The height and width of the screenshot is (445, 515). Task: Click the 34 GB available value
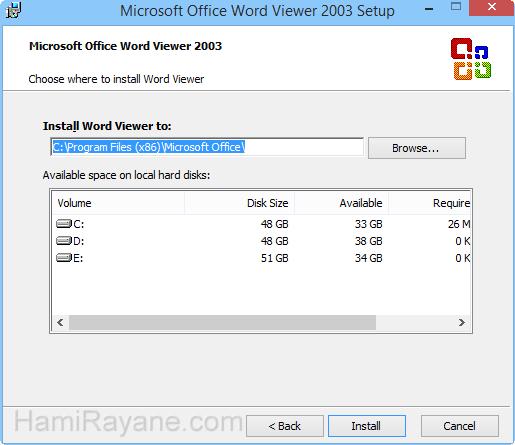tap(368, 258)
